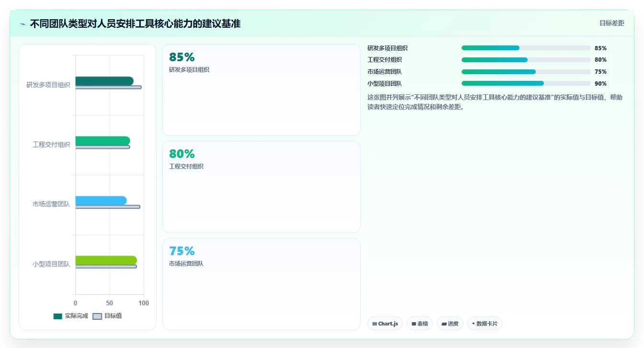The height and width of the screenshot is (348, 644).
Task: Click the 80% value in progress list
Action: pyautogui.click(x=600, y=60)
